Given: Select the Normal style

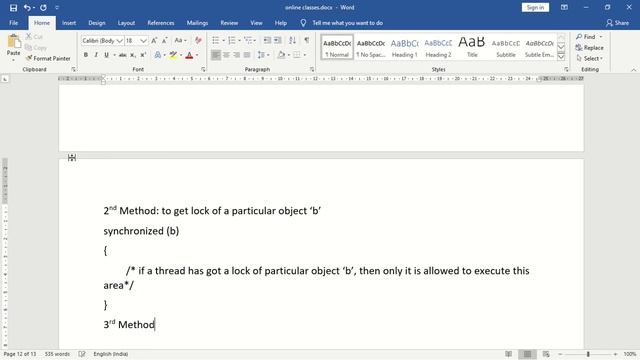Looking at the screenshot, I should pyautogui.click(x=337, y=47).
